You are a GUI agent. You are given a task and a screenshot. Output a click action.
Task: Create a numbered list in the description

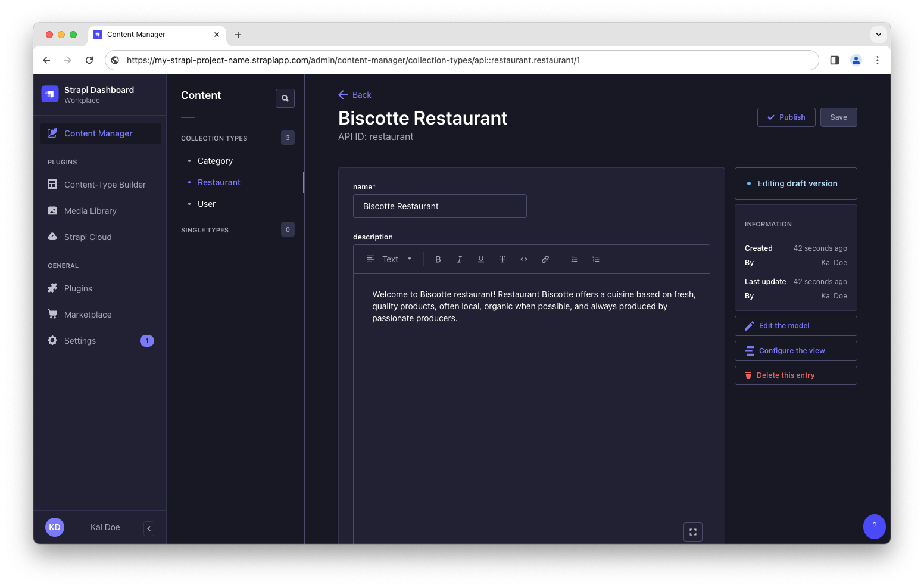(x=595, y=259)
